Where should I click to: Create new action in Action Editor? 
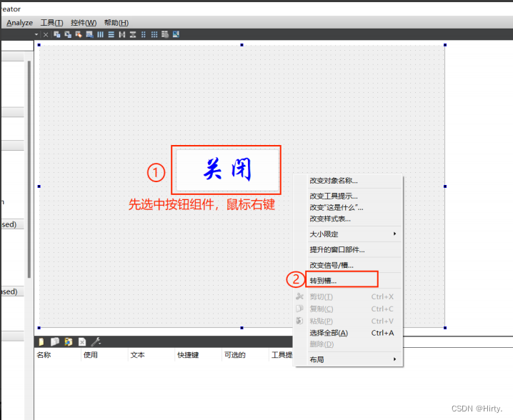click(x=41, y=342)
